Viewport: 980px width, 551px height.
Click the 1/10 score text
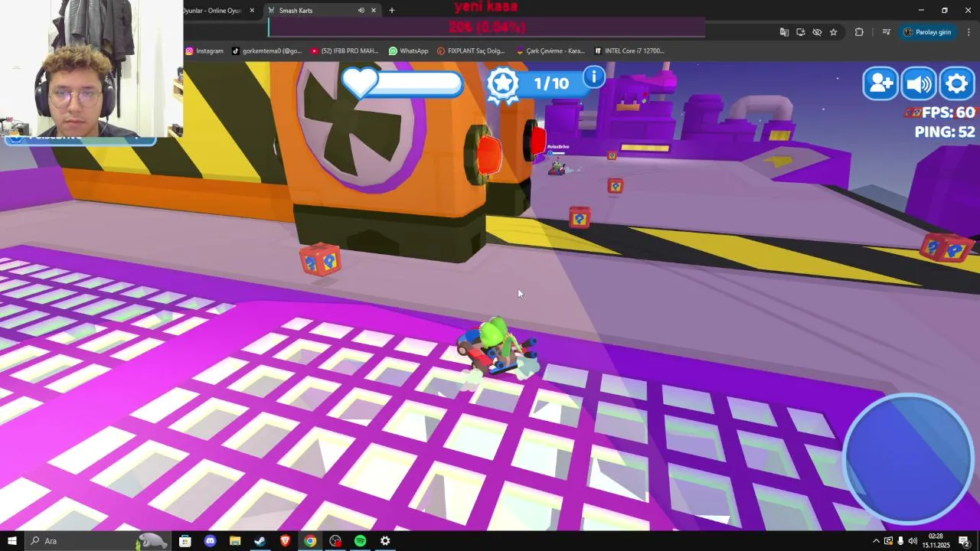pos(551,83)
